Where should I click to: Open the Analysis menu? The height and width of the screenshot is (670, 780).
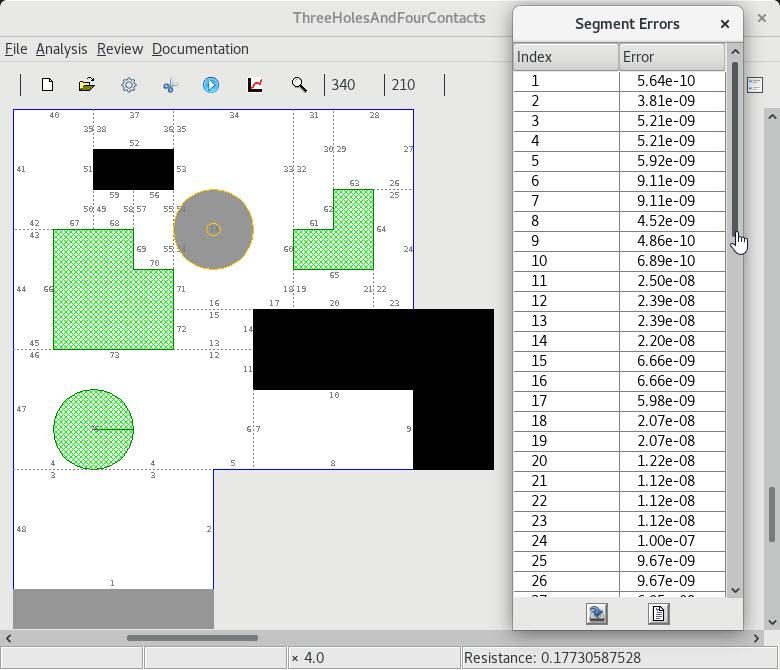tap(61, 49)
